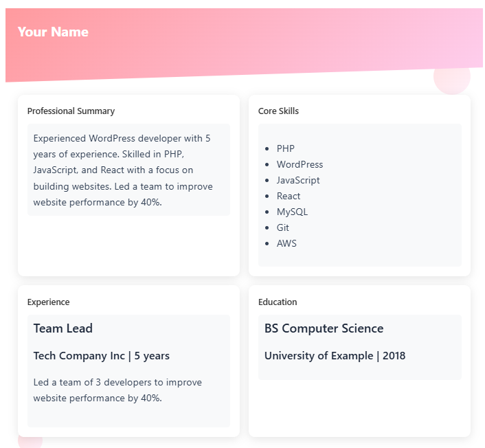Click JavaScript bullet in Core Skills list
The width and height of the screenshot is (485, 448).
[298, 180]
